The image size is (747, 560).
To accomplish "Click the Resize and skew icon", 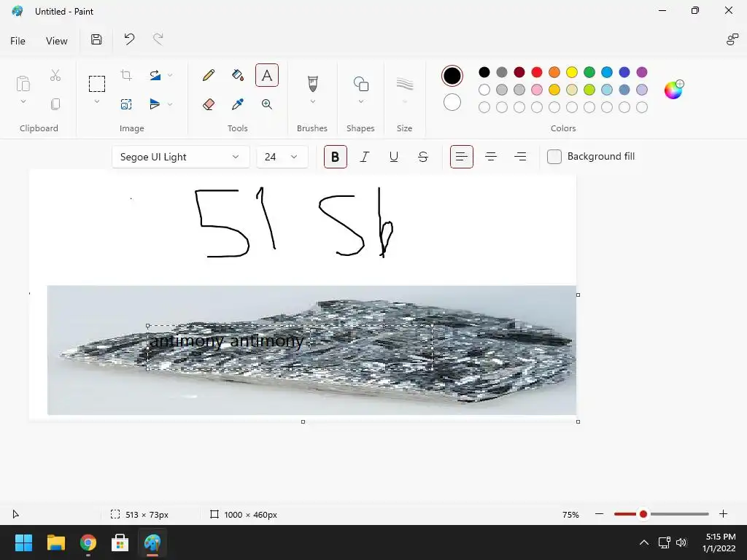I will 126,104.
